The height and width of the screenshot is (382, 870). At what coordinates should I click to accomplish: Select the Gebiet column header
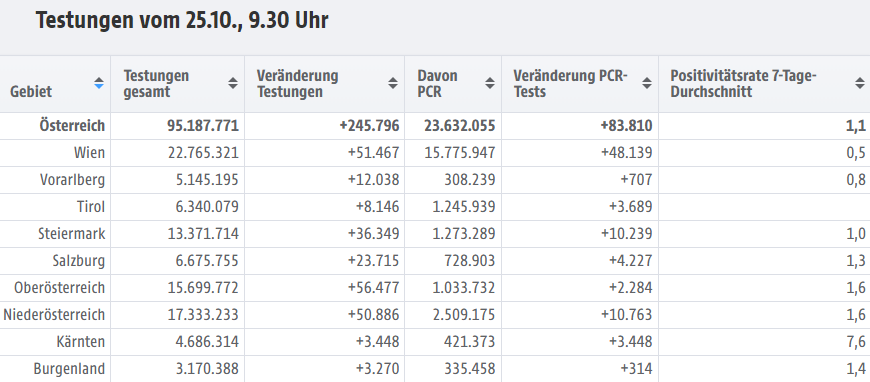pyautogui.click(x=31, y=92)
